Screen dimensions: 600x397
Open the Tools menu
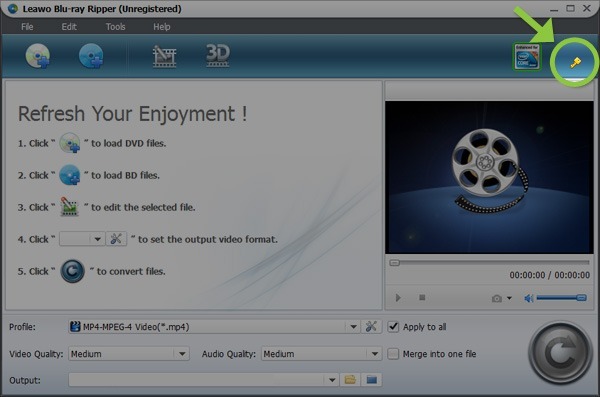click(x=116, y=27)
